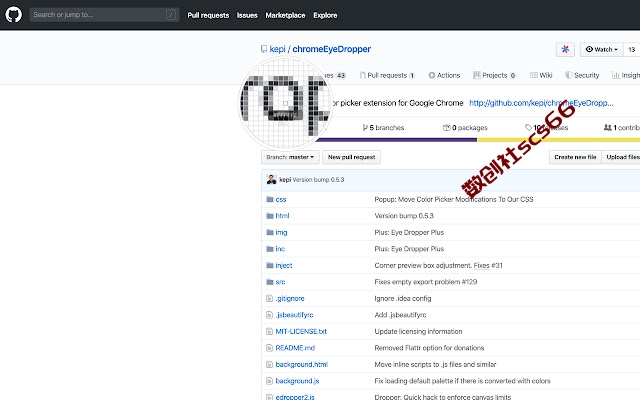Switch to the Security tab
The height and width of the screenshot is (400, 640).
click(x=582, y=75)
